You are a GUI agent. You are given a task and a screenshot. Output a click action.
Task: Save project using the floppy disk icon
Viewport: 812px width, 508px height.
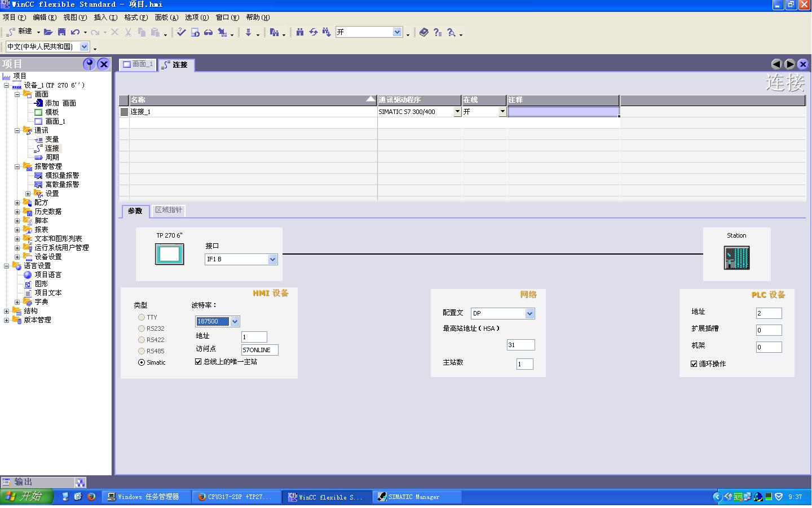coord(62,33)
